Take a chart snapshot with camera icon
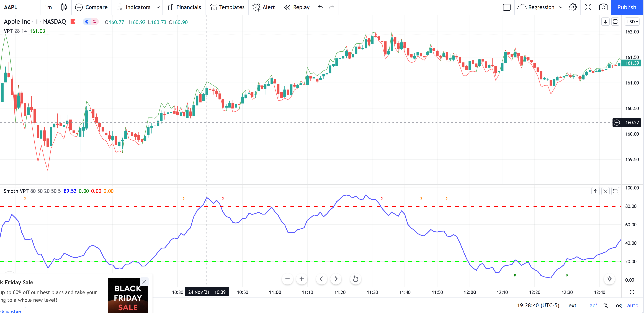 [x=603, y=7]
